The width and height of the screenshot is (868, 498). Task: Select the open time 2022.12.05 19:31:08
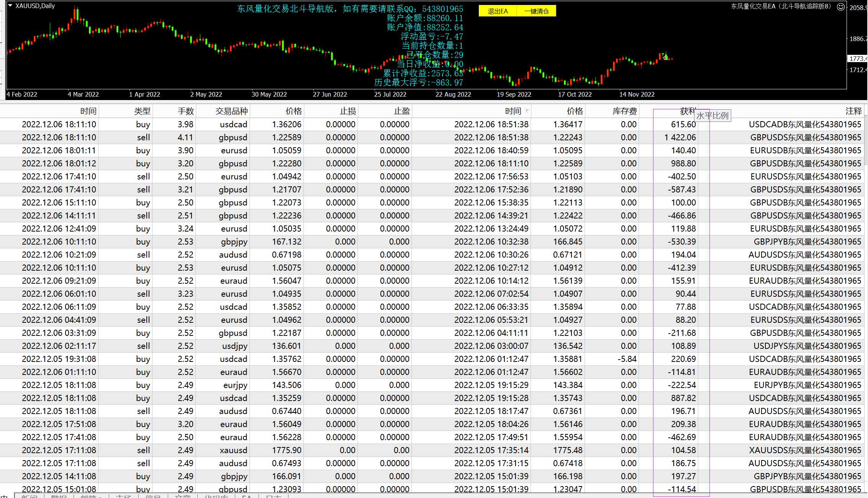tap(59, 359)
